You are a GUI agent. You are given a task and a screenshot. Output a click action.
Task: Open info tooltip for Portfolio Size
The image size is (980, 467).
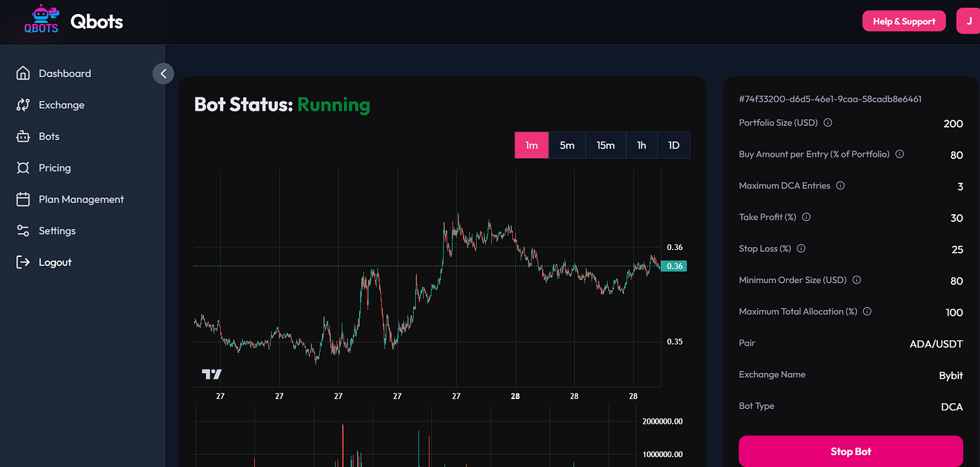point(827,123)
